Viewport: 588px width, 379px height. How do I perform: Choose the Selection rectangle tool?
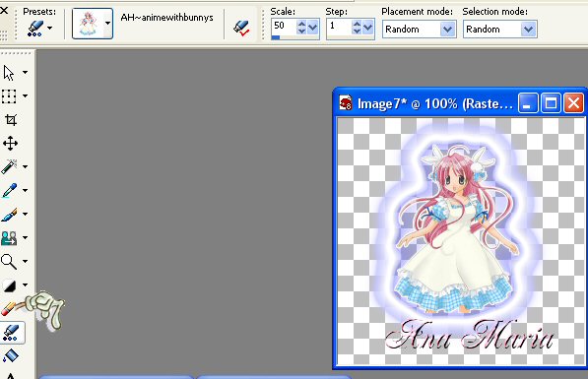tap(9, 96)
